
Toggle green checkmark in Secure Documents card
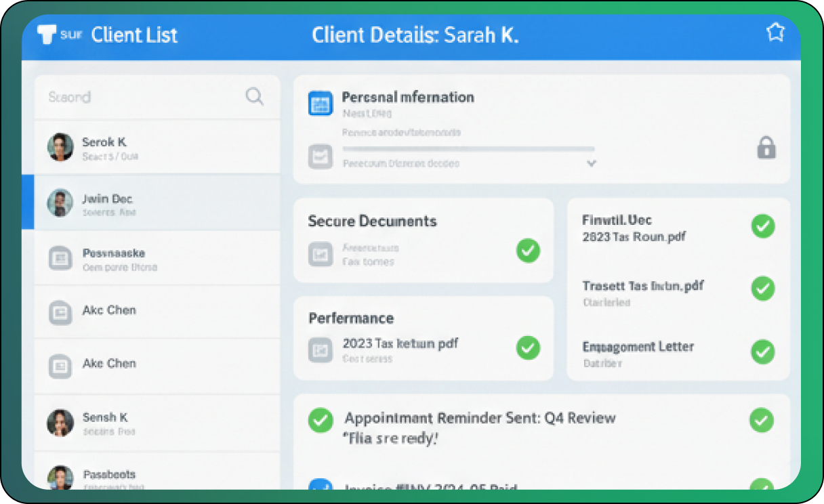tap(528, 251)
